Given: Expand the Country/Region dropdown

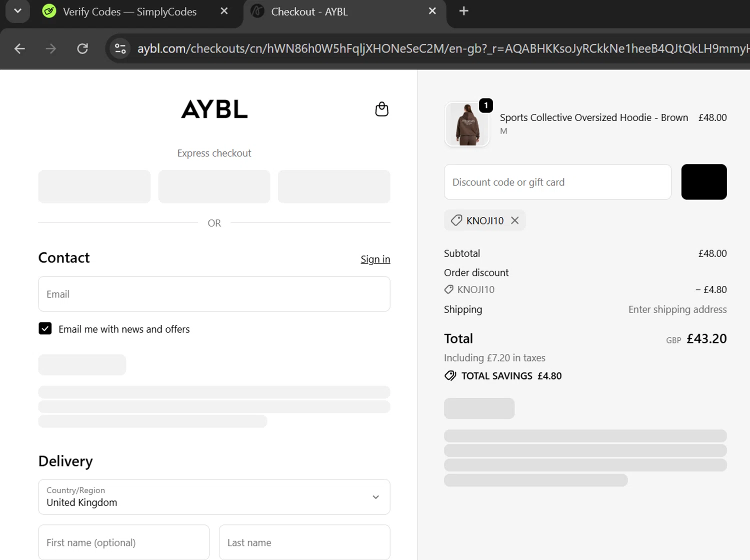Looking at the screenshot, I should 214,497.
